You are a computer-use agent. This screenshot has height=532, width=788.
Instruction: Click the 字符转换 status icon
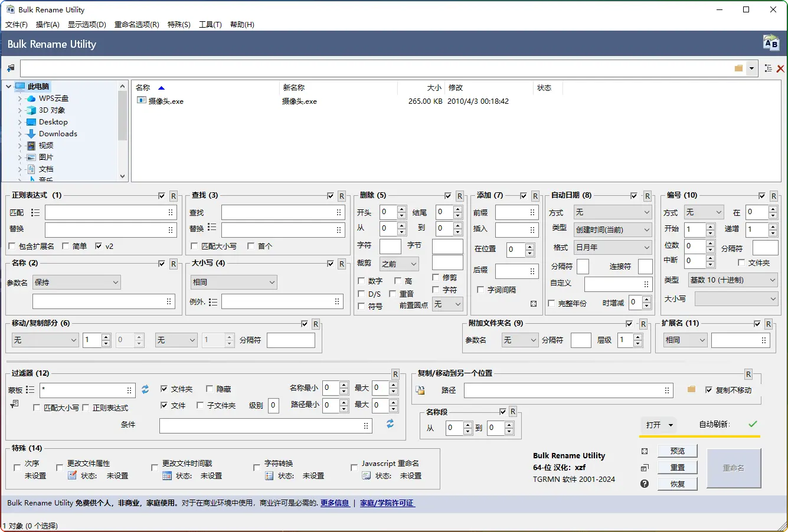point(269,475)
